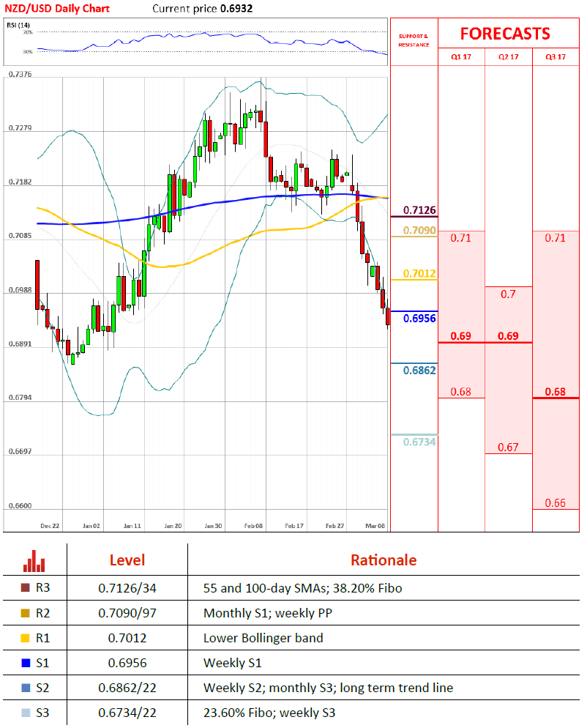Screen dimensions: 587x728
Task: Click the Q3 17 column header
Action: (556, 56)
